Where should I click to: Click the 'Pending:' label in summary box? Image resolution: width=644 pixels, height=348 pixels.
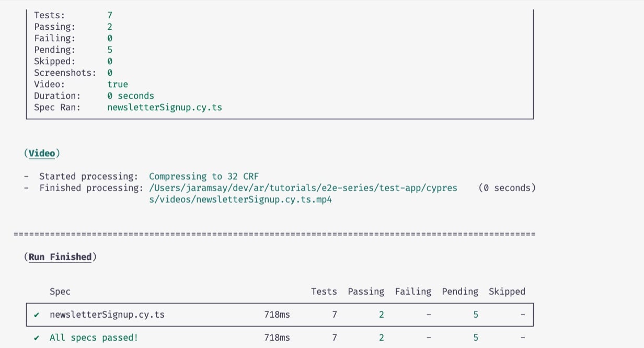(x=55, y=50)
